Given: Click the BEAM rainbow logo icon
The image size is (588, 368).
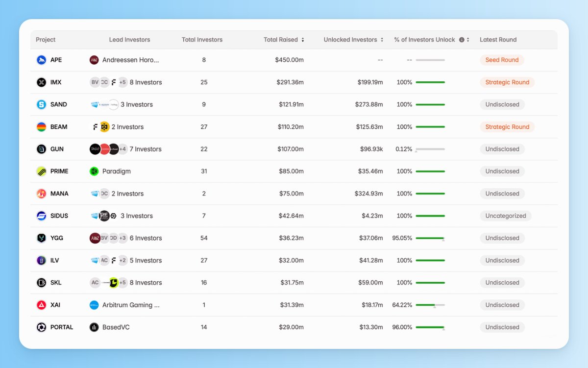Looking at the screenshot, I should pos(41,127).
